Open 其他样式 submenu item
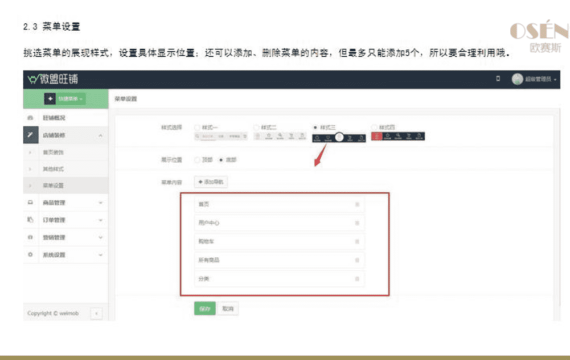This screenshot has width=570, height=360. click(53, 169)
